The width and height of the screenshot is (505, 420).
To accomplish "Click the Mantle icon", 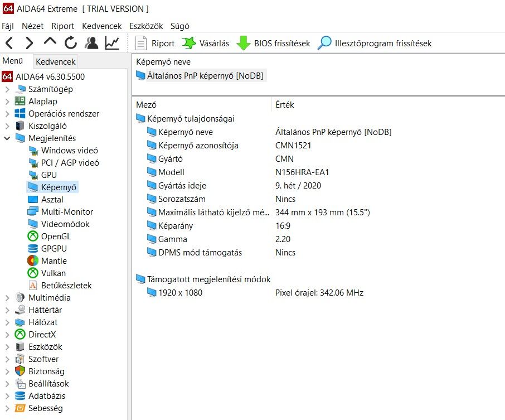I will (33, 261).
